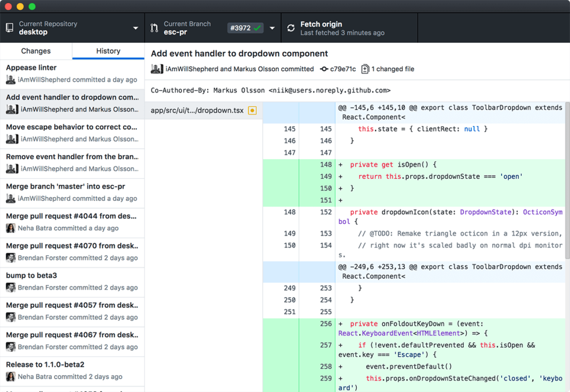
Task: Click the modified status icon beside dropdown.tsx
Action: coord(252,111)
